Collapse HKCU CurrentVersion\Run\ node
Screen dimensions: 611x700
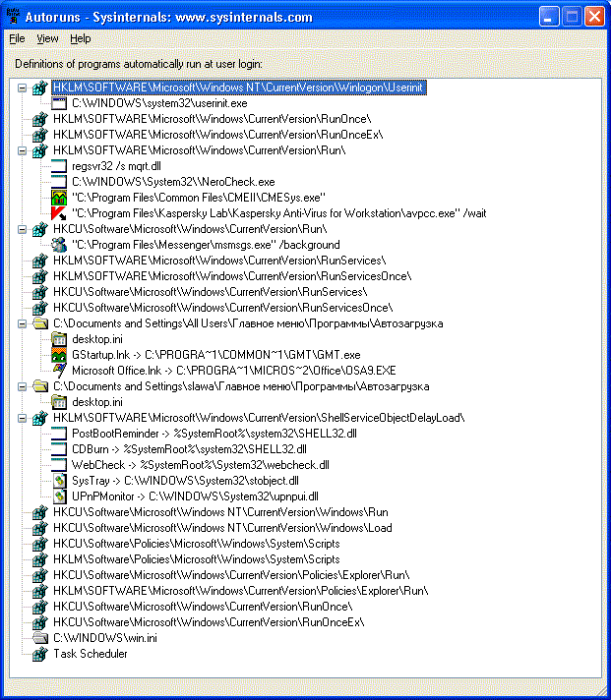click(x=22, y=229)
